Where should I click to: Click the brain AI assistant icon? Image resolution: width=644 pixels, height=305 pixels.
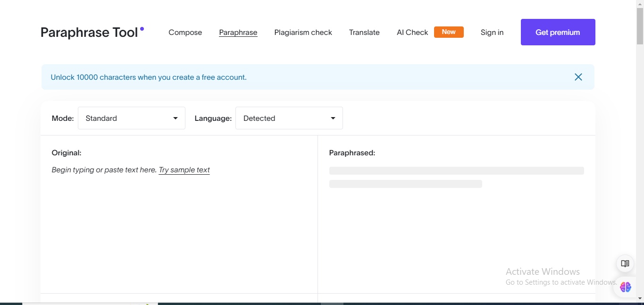coord(625,287)
